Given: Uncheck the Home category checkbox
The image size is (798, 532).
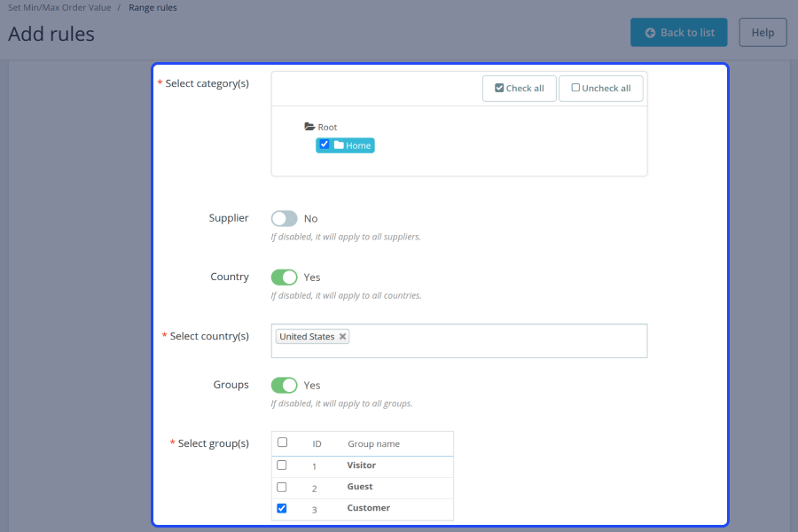Looking at the screenshot, I should point(325,144).
